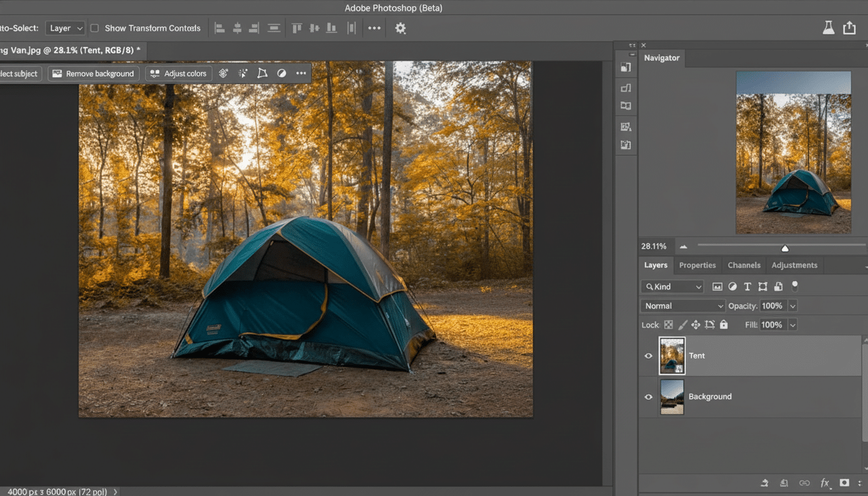Open the Adjustments tab
The width and height of the screenshot is (868, 496).
[794, 265]
